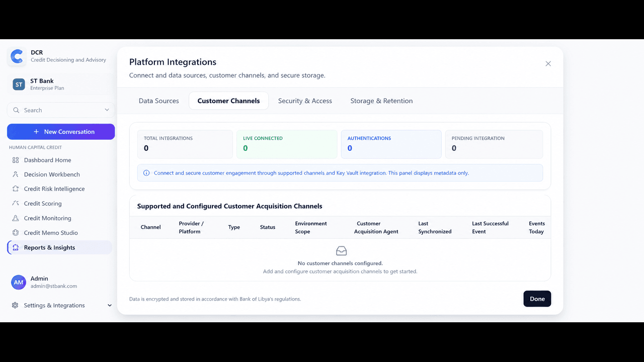Expand the Search dropdown chevron

107,110
